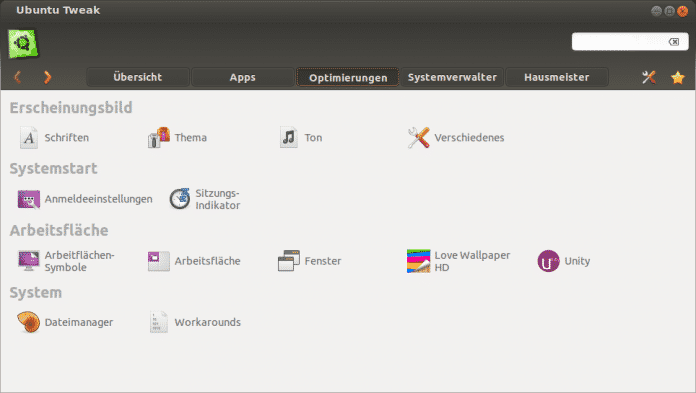Click the Arbeitflächen-Symbole label text
The image size is (696, 393).
(79, 261)
